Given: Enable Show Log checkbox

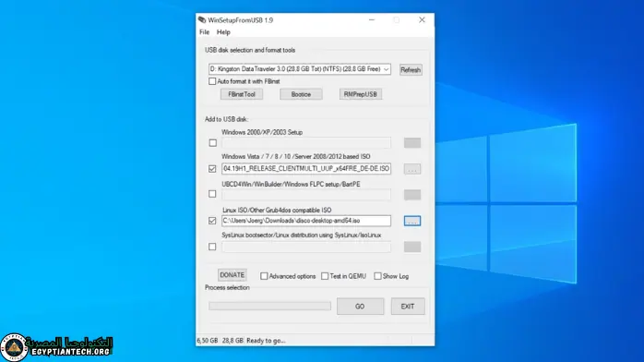Looking at the screenshot, I should [x=377, y=276].
